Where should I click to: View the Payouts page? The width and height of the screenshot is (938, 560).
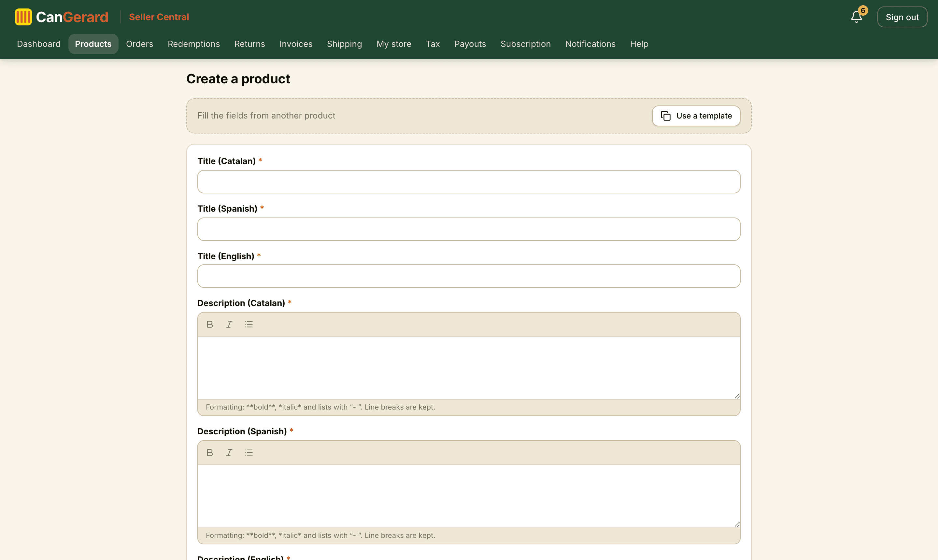pyautogui.click(x=470, y=44)
